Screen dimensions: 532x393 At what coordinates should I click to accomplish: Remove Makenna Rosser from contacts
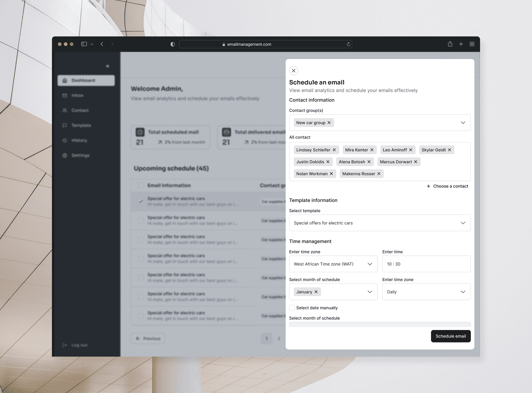(379, 174)
